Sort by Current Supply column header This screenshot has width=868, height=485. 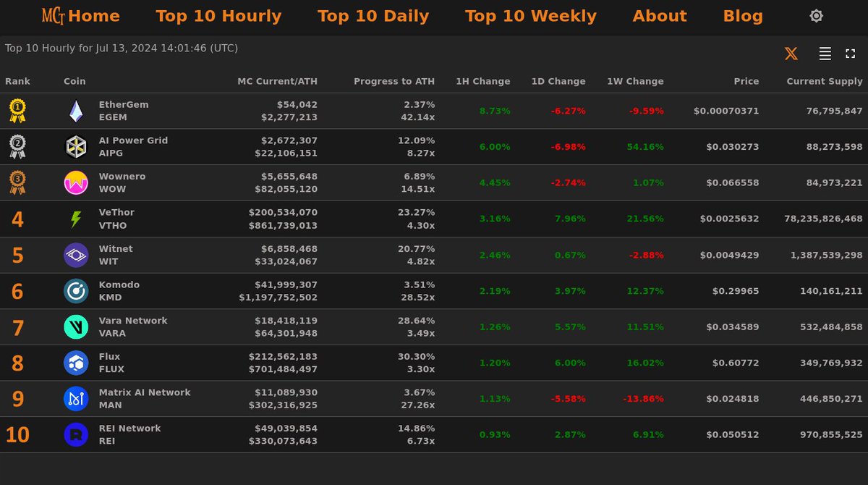pyautogui.click(x=825, y=82)
